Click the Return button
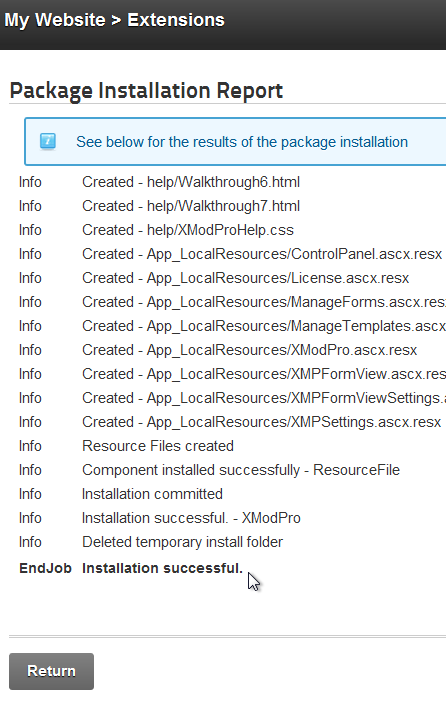The height and width of the screenshot is (702, 446). [51, 671]
